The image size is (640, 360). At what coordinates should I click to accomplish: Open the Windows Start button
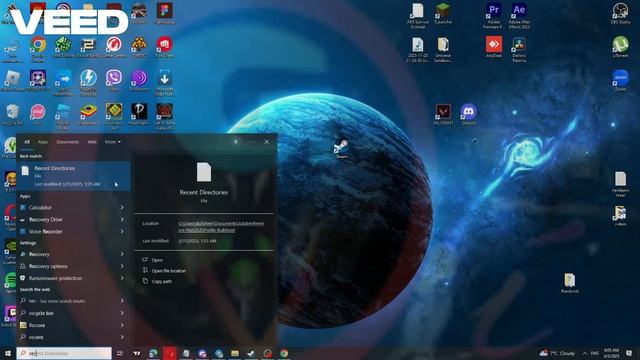tap(8, 353)
